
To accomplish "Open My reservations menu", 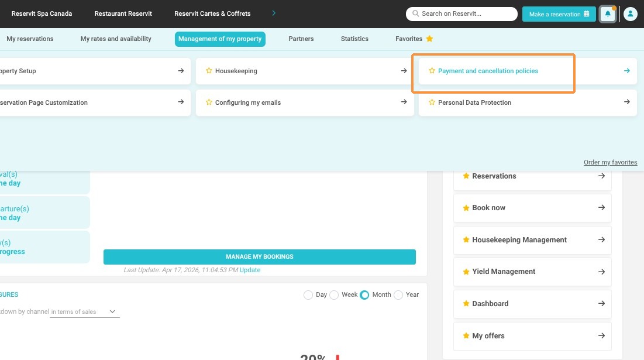I will click(x=30, y=39).
